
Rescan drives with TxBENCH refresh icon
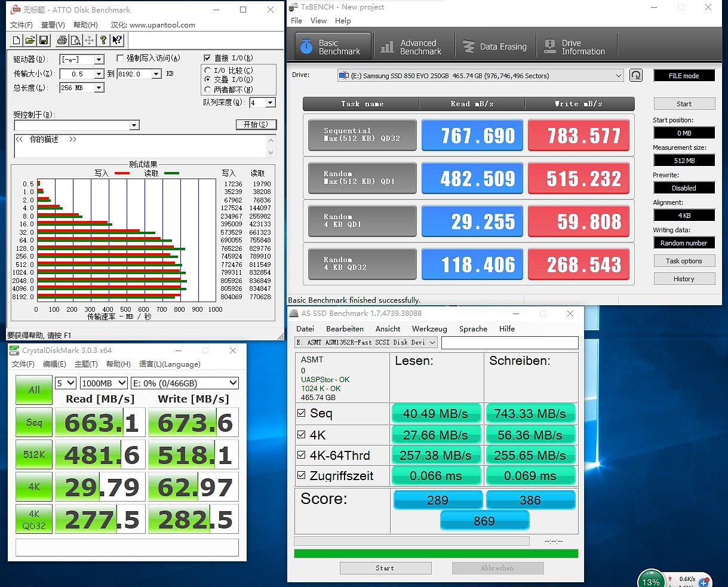[x=636, y=75]
